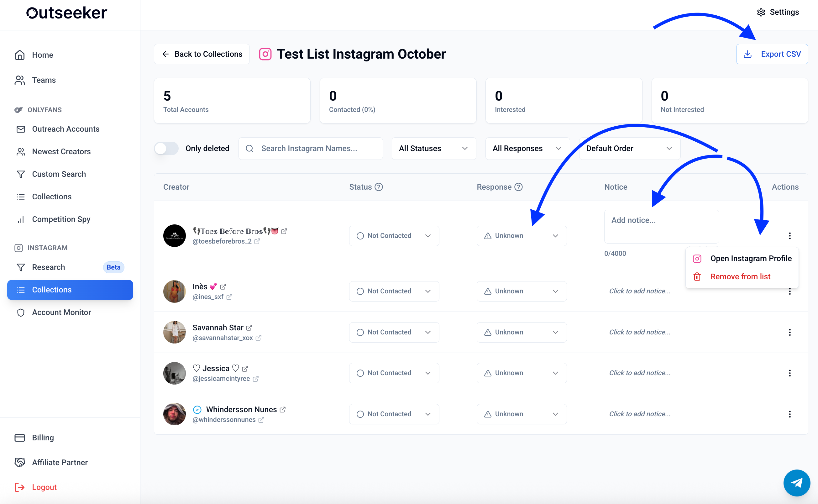Choose Remove from list in the menu
This screenshot has height=504, width=818.
point(742,277)
